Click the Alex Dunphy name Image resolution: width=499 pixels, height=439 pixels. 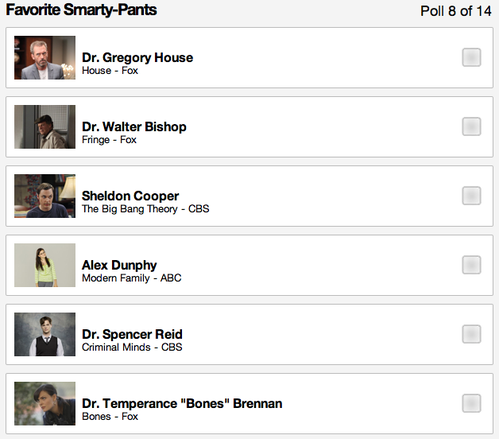point(119,265)
